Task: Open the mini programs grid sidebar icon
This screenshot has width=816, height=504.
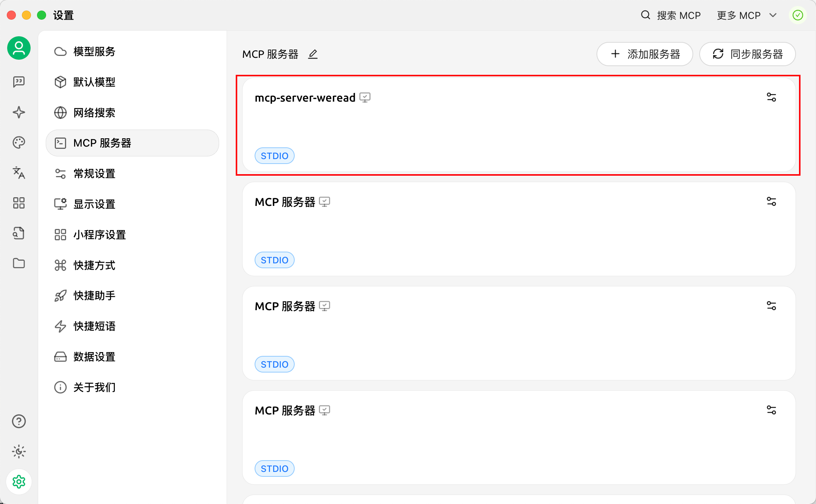Action: (19, 203)
